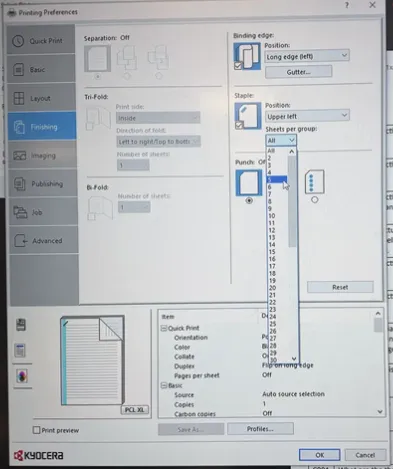Viewport: 393px width, 469px height.
Task: Click the Layout grid icon
Action: tap(19, 98)
